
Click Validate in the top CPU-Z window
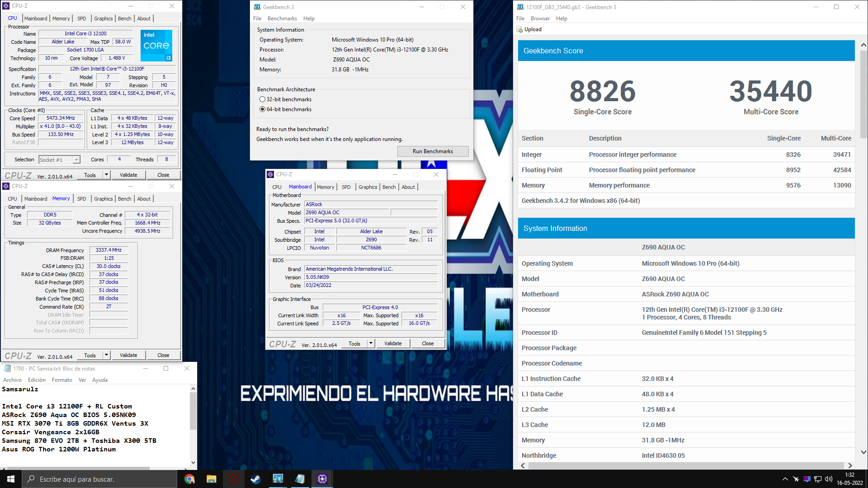pos(128,175)
